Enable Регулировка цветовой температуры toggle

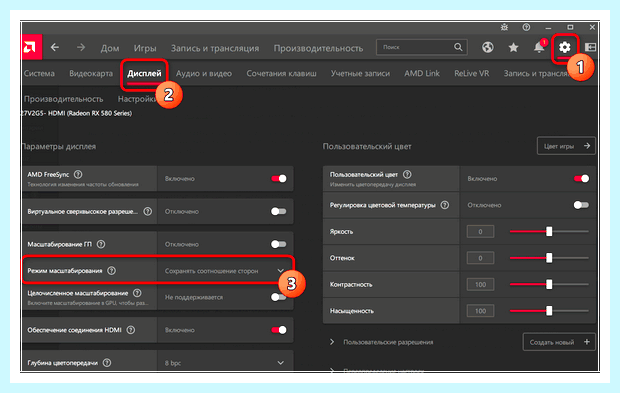pos(581,205)
